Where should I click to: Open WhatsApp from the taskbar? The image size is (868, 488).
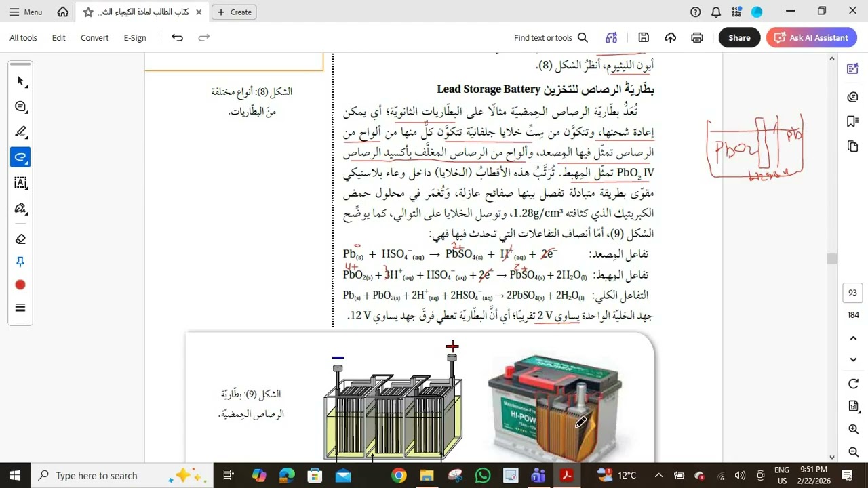(483, 475)
